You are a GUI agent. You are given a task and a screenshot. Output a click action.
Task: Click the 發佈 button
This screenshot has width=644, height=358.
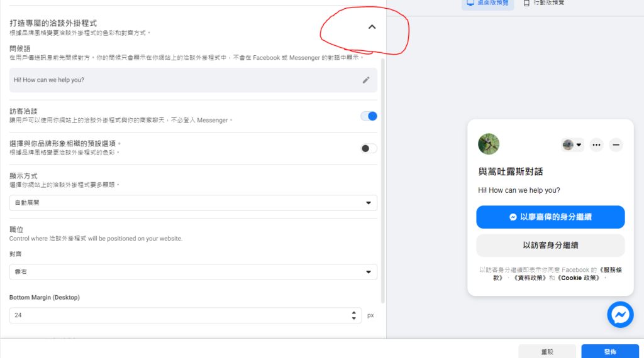coord(609,352)
